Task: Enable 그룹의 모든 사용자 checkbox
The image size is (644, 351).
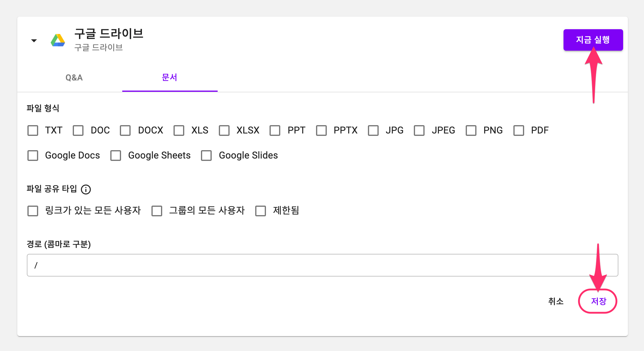Action: coord(157,211)
